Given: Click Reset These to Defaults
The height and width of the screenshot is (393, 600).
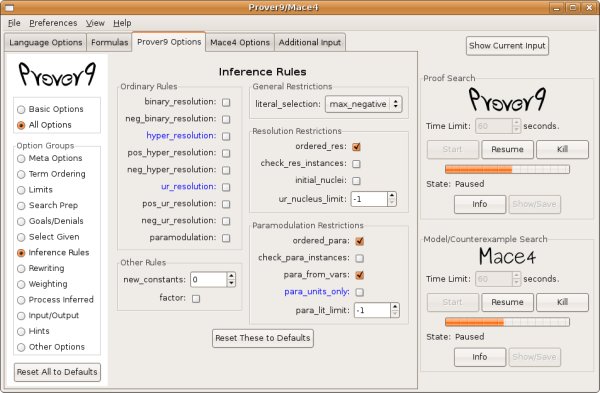Looking at the screenshot, I should 263,338.
